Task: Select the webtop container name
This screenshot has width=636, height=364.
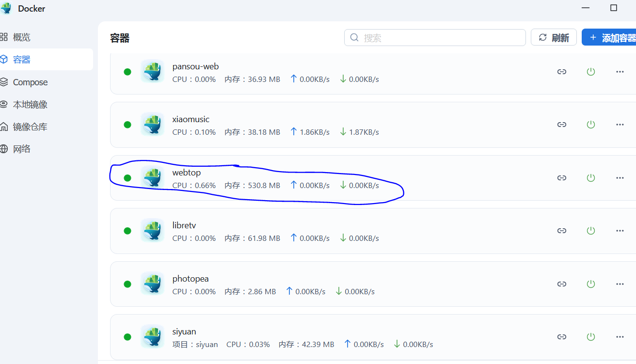Action: point(187,173)
